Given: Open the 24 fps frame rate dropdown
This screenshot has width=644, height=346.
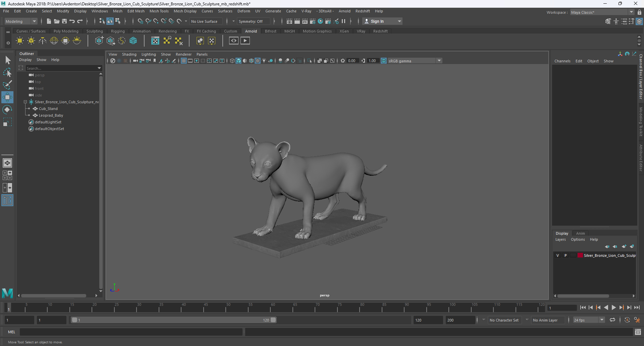Looking at the screenshot, I should [x=589, y=320].
